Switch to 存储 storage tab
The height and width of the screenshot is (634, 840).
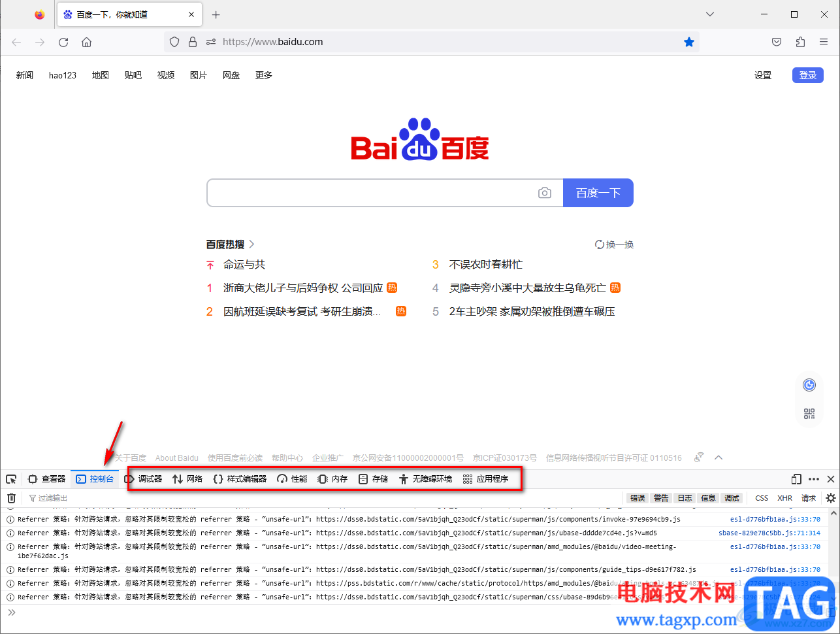[373, 479]
